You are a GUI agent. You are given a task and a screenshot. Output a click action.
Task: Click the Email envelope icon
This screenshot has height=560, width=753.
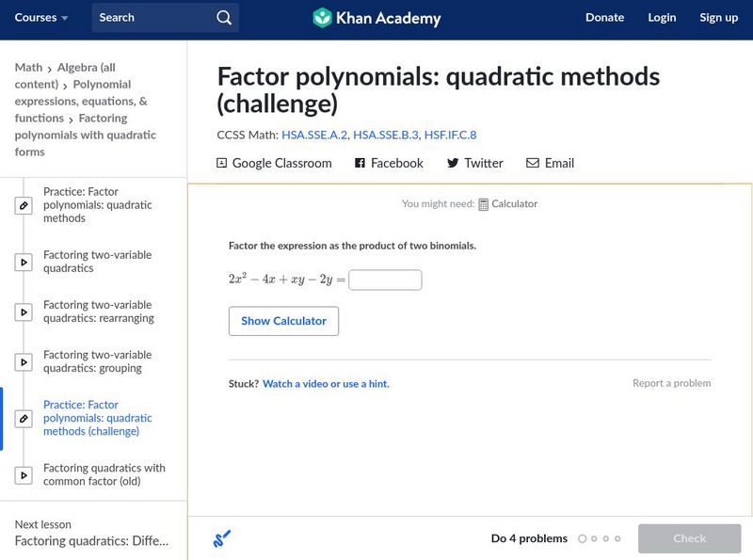[533, 163]
